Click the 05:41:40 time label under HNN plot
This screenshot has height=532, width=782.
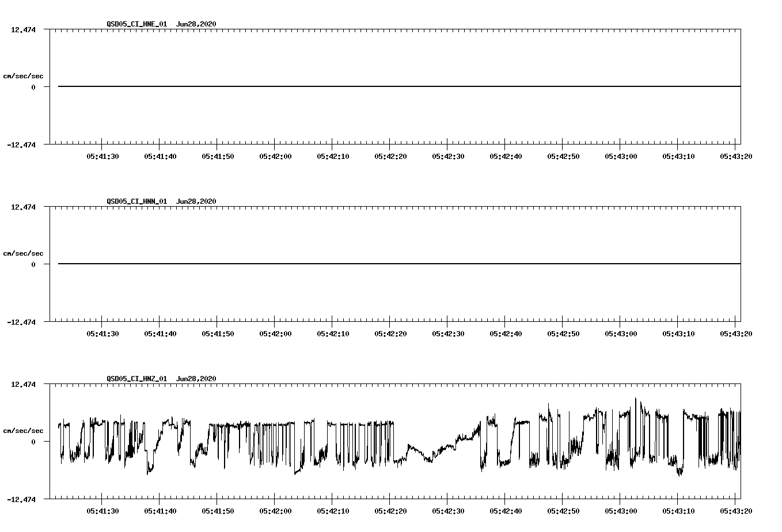[160, 333]
